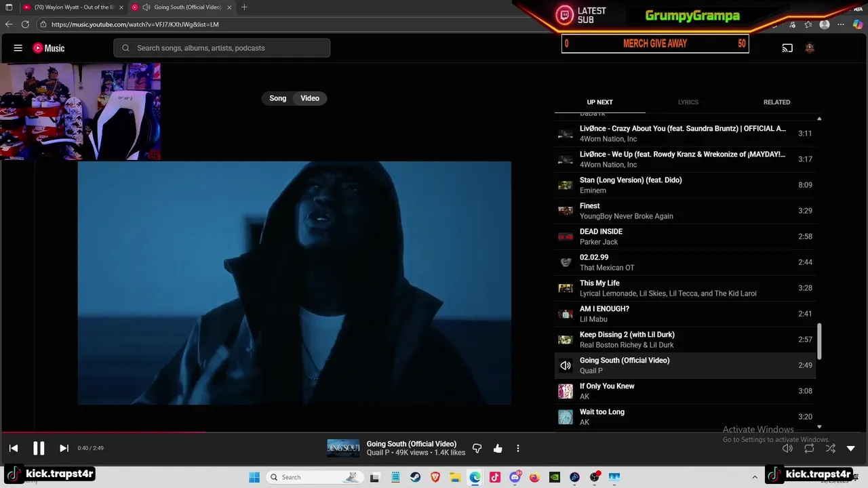Go back in the browser

pyautogui.click(x=9, y=24)
